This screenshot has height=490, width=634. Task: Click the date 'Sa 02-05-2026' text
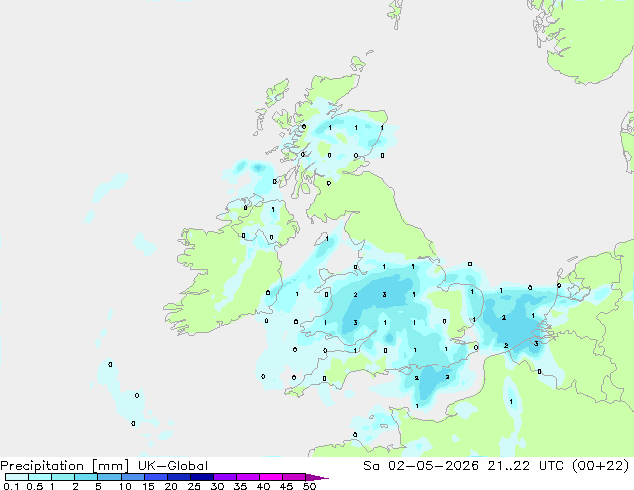tap(421, 466)
